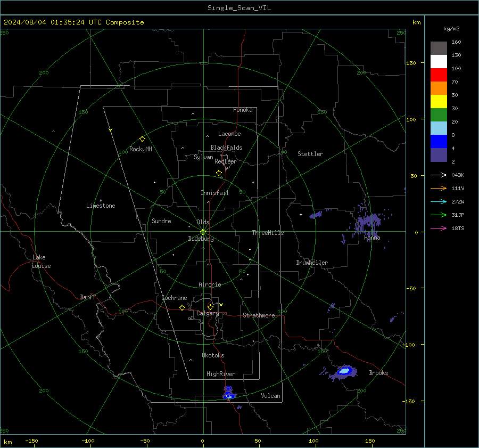Click the Airdrie label

(210, 284)
